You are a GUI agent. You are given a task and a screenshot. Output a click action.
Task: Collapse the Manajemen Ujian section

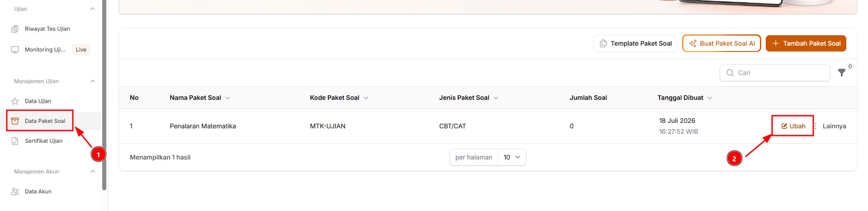point(93,81)
